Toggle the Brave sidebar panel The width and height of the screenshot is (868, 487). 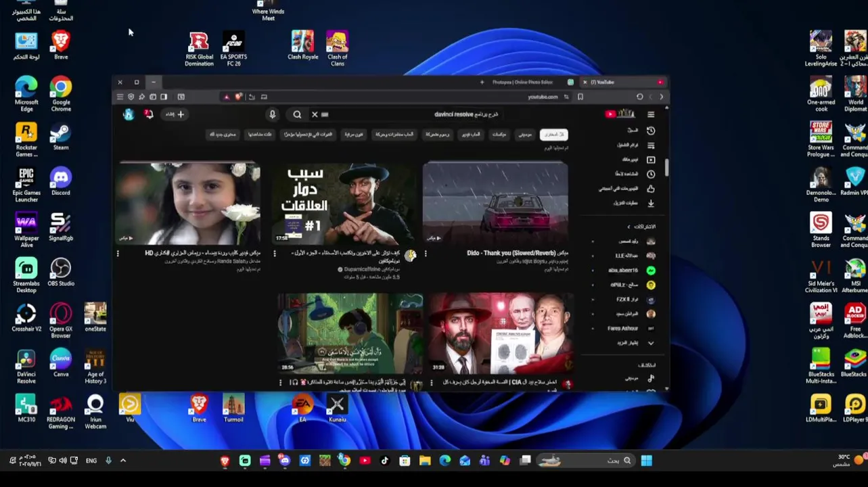(163, 97)
